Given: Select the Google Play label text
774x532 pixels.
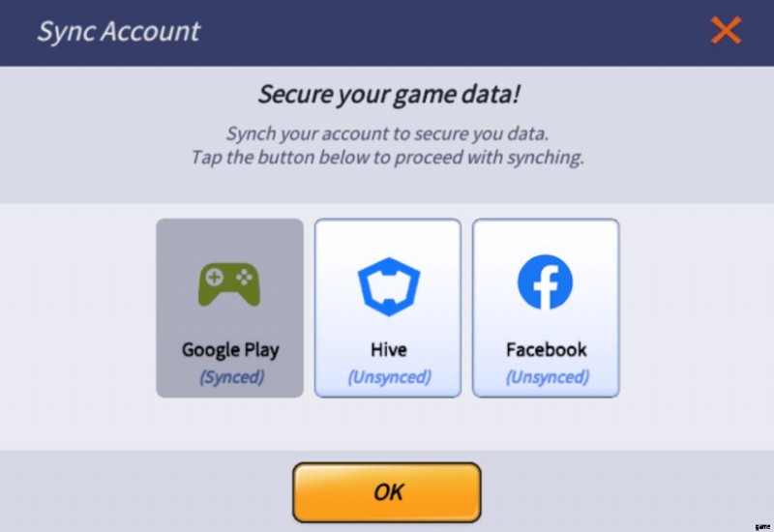Looking at the screenshot, I should coord(230,350).
